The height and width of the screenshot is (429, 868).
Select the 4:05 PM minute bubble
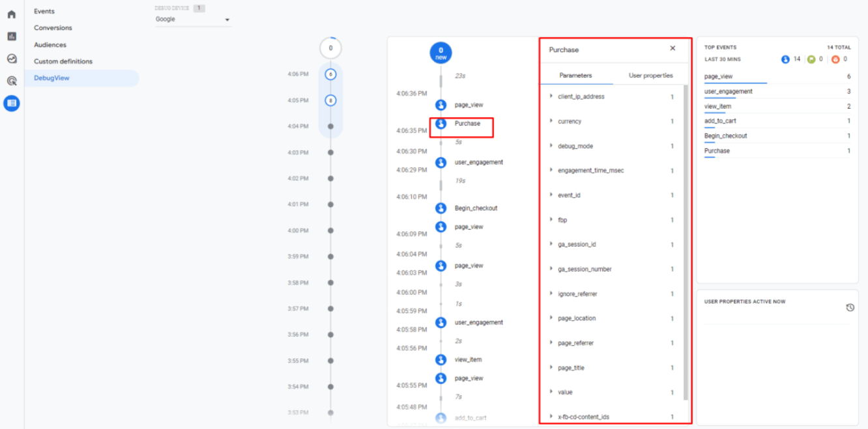coord(330,100)
